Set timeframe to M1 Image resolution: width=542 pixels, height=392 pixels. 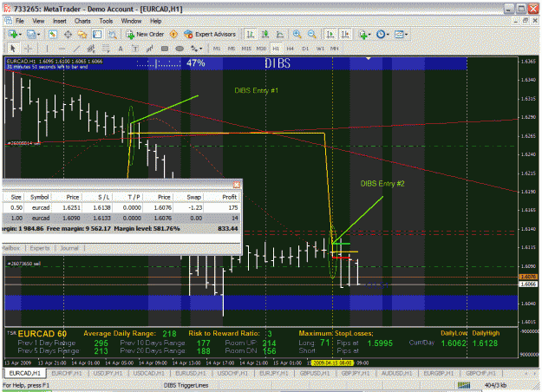click(217, 49)
